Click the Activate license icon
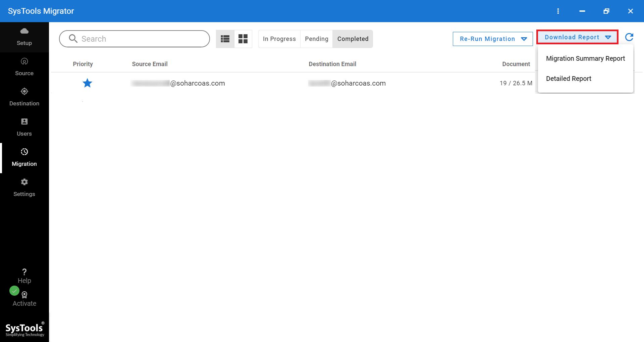The width and height of the screenshot is (644, 342). point(24,295)
